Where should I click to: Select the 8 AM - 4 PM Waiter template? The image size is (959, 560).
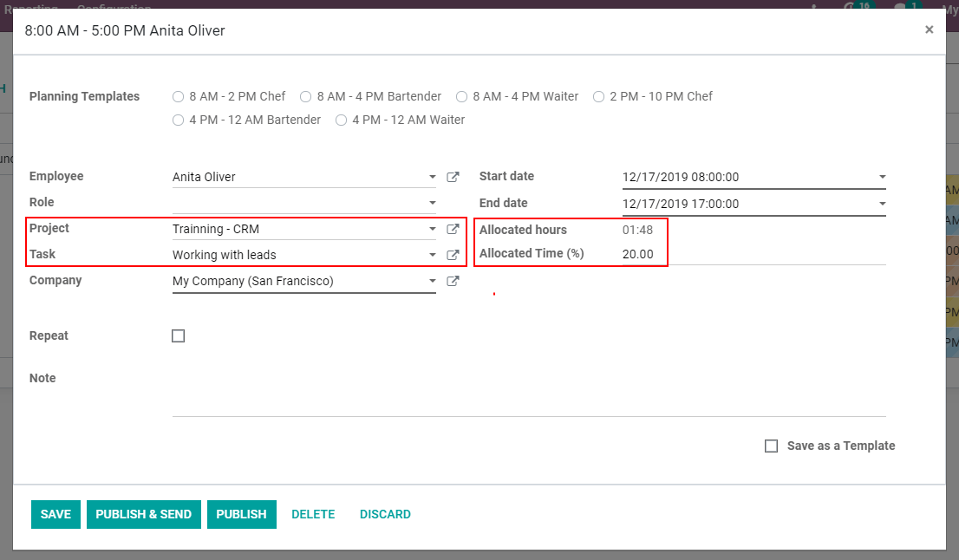(462, 96)
